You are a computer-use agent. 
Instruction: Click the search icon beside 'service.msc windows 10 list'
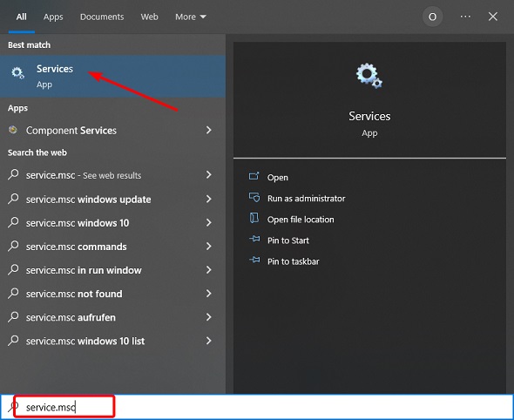[x=13, y=341]
